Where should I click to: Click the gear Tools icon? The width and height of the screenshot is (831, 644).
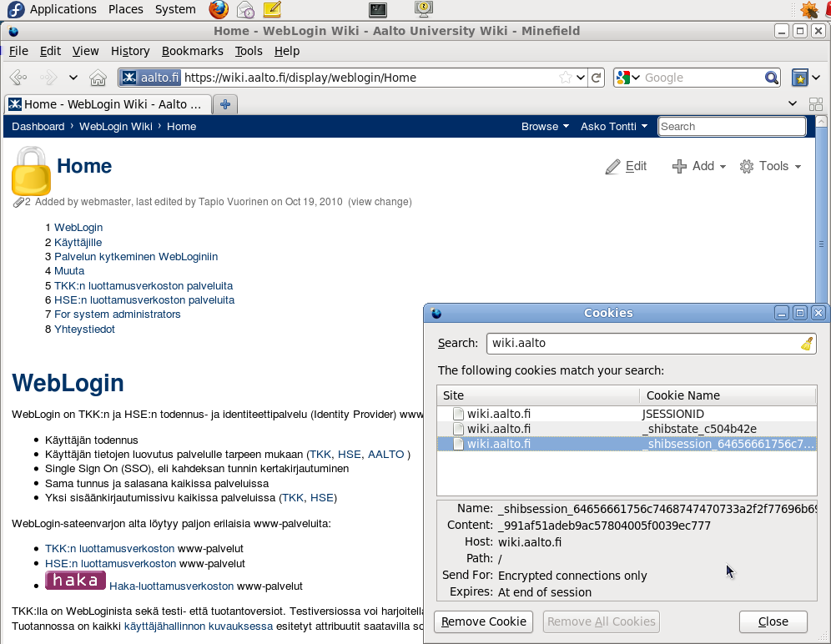[x=746, y=167]
